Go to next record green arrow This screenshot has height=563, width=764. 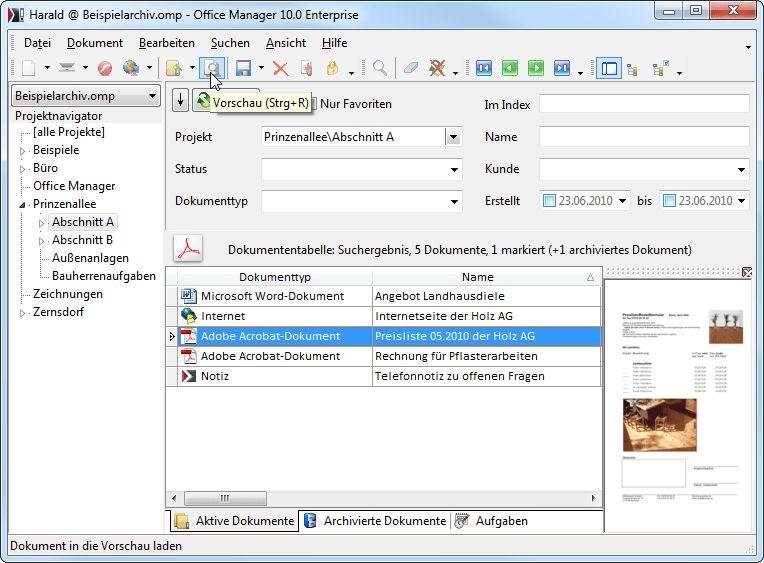536,68
